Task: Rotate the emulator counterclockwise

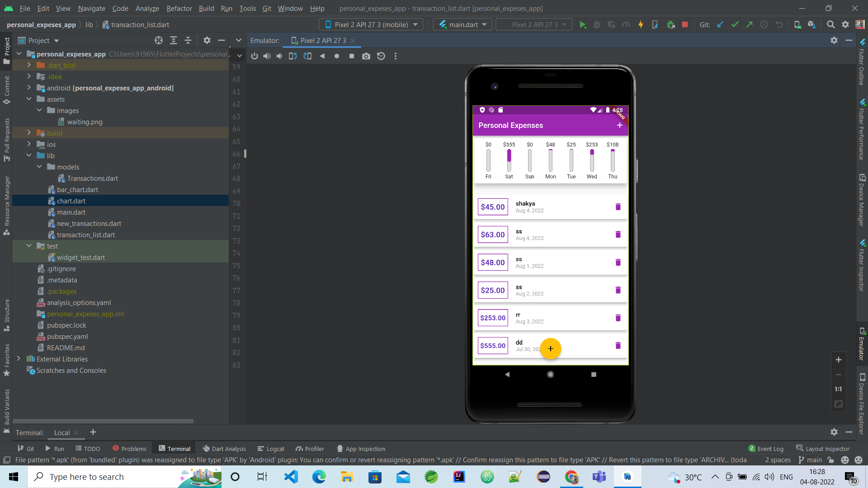Action: pyautogui.click(x=293, y=56)
